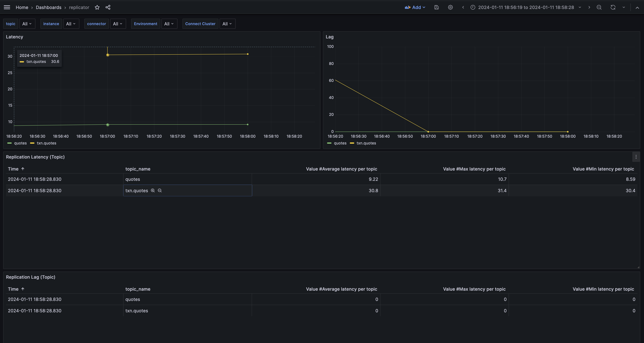The width and height of the screenshot is (644, 343).
Task: Share the dashboard via share icon
Action: [x=108, y=7]
